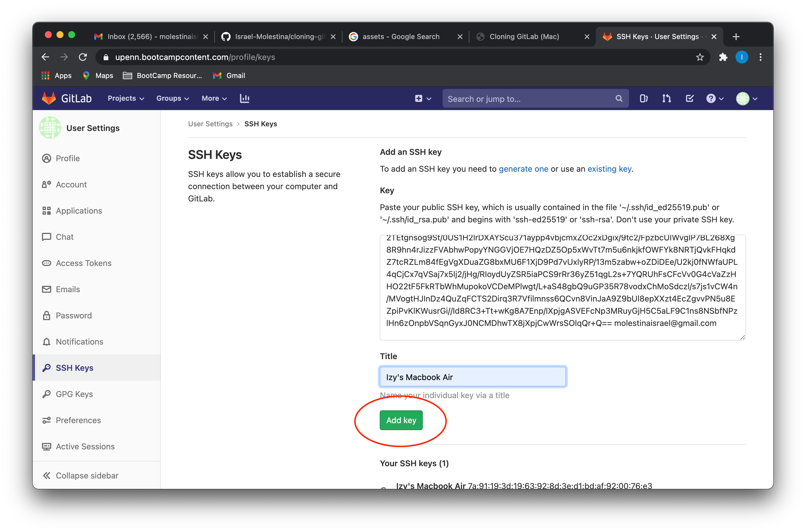Open the Projects dropdown menu
This screenshot has height=532, width=806.
point(125,98)
